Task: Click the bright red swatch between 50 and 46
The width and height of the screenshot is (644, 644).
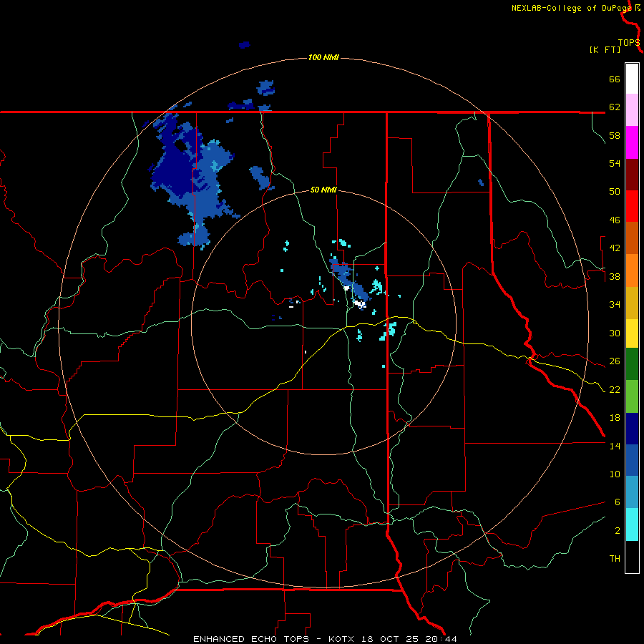Action: (x=632, y=206)
